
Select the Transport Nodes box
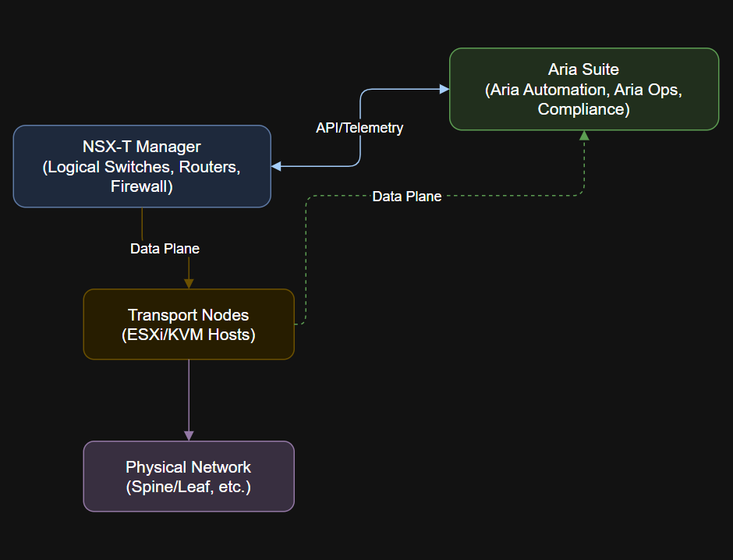tap(188, 324)
